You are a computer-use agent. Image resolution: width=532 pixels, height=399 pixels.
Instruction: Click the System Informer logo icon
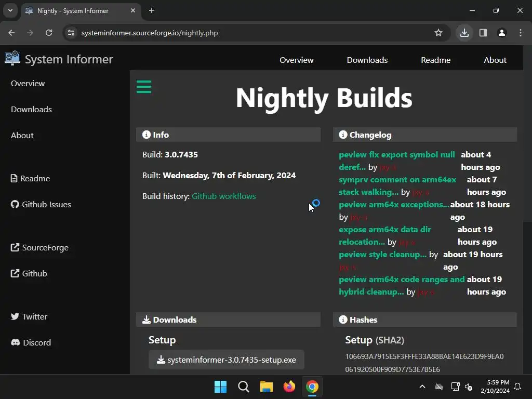12,58
